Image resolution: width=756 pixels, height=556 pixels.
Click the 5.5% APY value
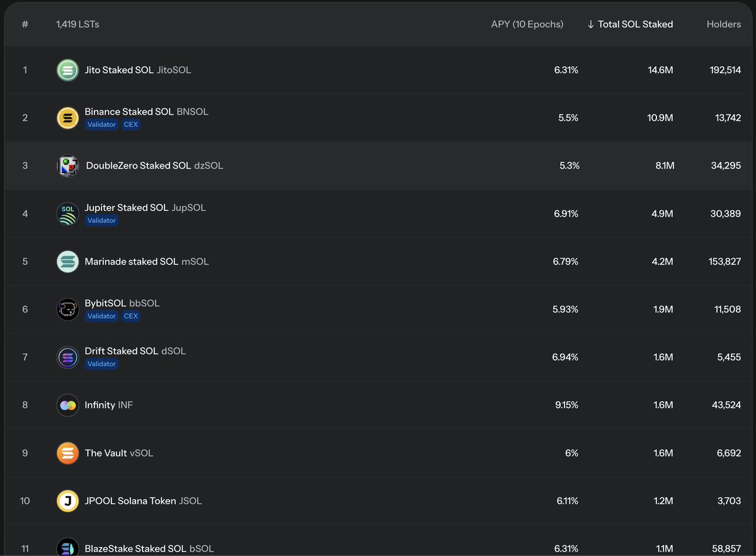tap(568, 118)
